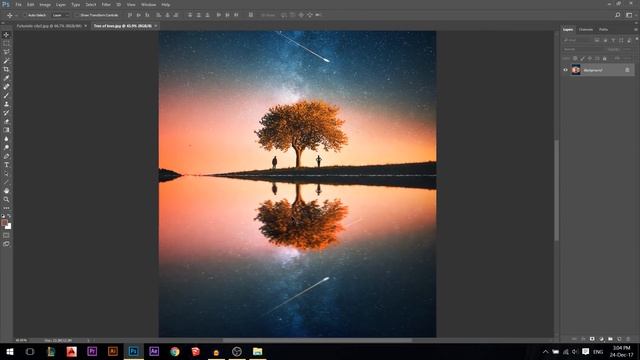
Task: Open the Filter menu
Action: pyautogui.click(x=106, y=4)
